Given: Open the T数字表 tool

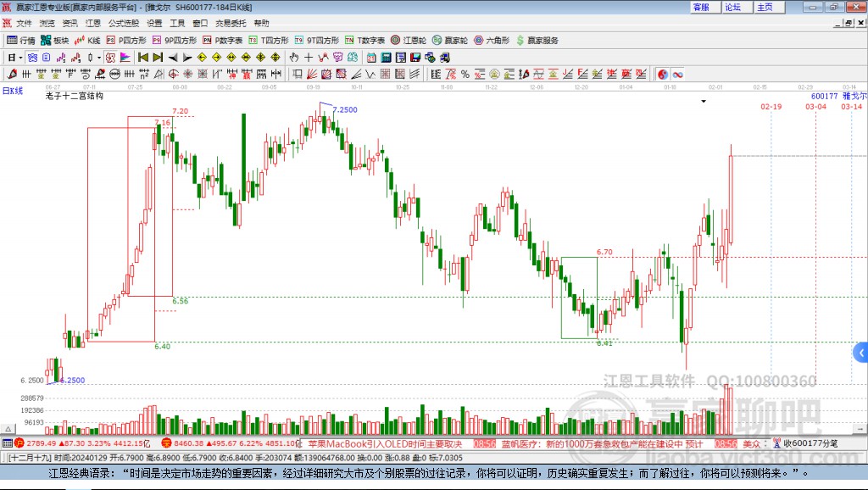Looking at the screenshot, I should [x=364, y=41].
